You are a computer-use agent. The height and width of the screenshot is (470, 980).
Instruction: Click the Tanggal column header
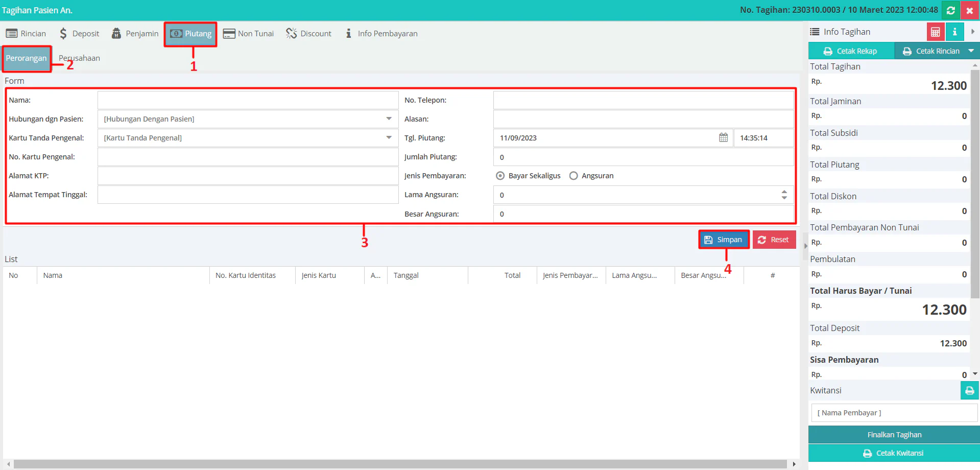point(427,275)
